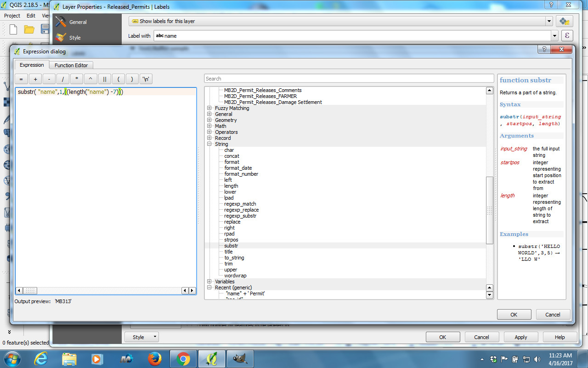Click the automated label placement settings icon
Screen dimensions: 588x368
click(x=564, y=21)
